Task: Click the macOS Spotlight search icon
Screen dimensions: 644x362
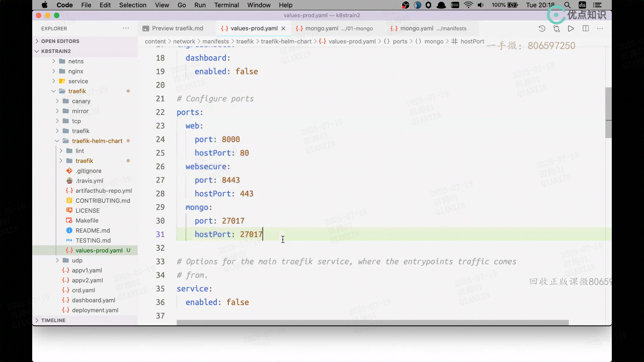Action: click(567, 5)
